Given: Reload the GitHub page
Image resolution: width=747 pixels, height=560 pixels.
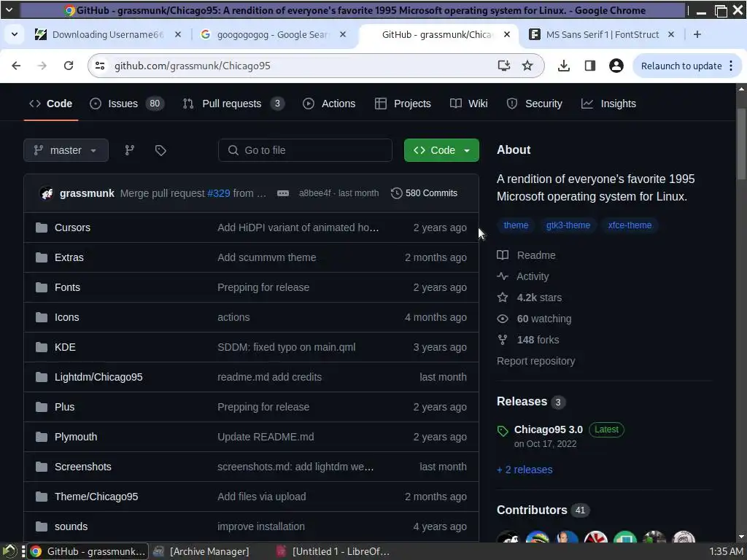Looking at the screenshot, I should point(69,66).
